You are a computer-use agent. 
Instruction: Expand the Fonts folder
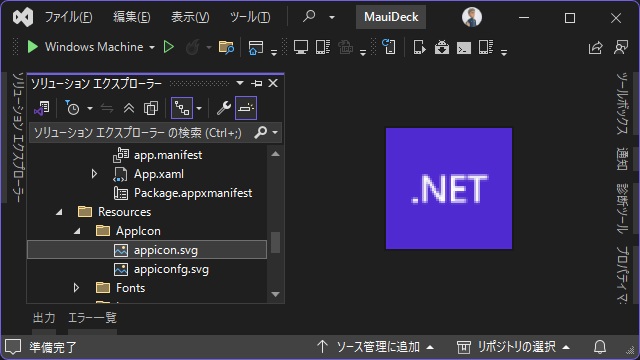tap(76, 288)
